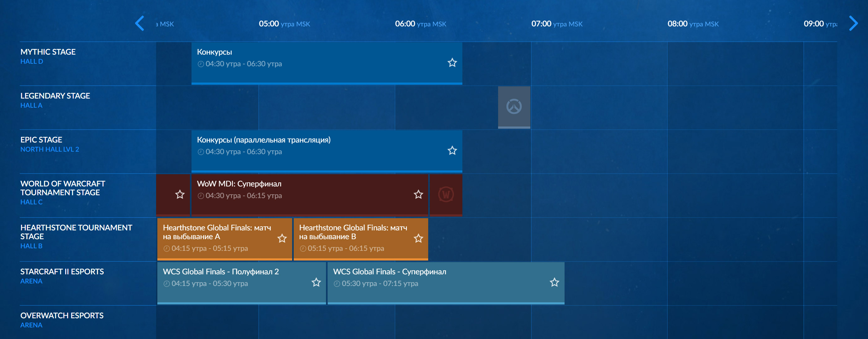
Task: Select the LEGENDARY STAGE row label
Action: click(x=55, y=96)
